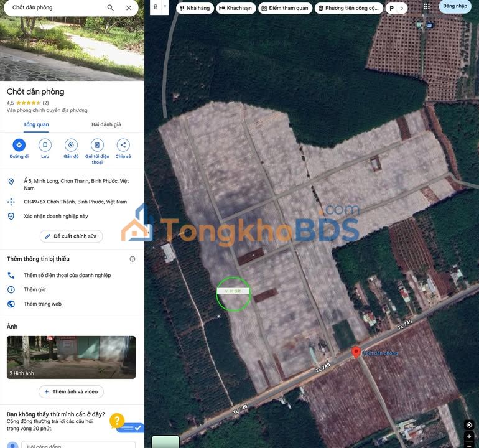Click the Đề xuất chỉnh sửa button
Viewport: 479px width, 448px height.
coord(71,236)
